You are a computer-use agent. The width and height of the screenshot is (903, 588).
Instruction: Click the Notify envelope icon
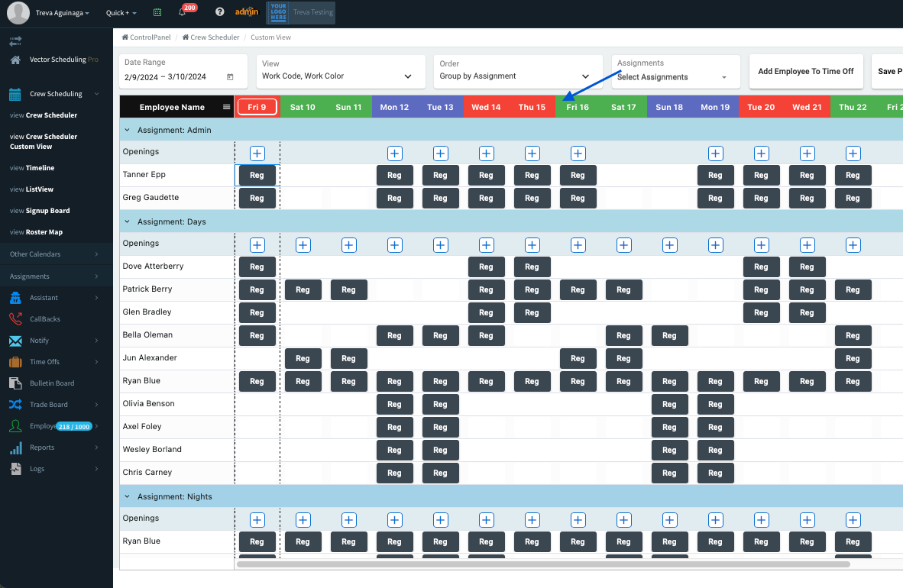(x=15, y=341)
